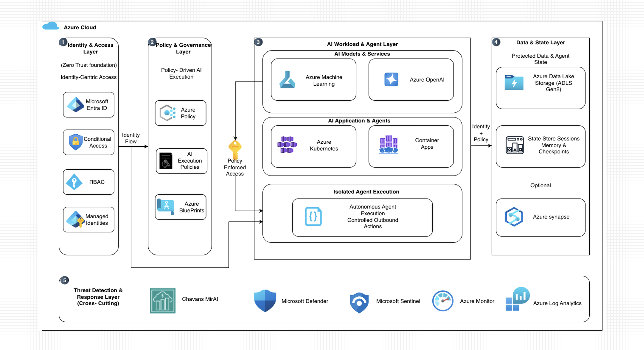Screen dimensions: 644x350
Task: Select the State Store dashboard icon
Action: [515, 145]
